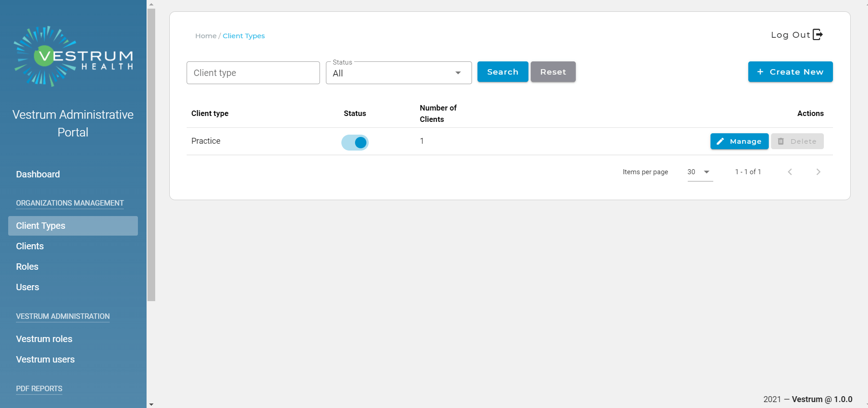Click the ORGANIZATIONS MANAGEMENT heading
Screen dimensions: 868x408
click(x=70, y=203)
